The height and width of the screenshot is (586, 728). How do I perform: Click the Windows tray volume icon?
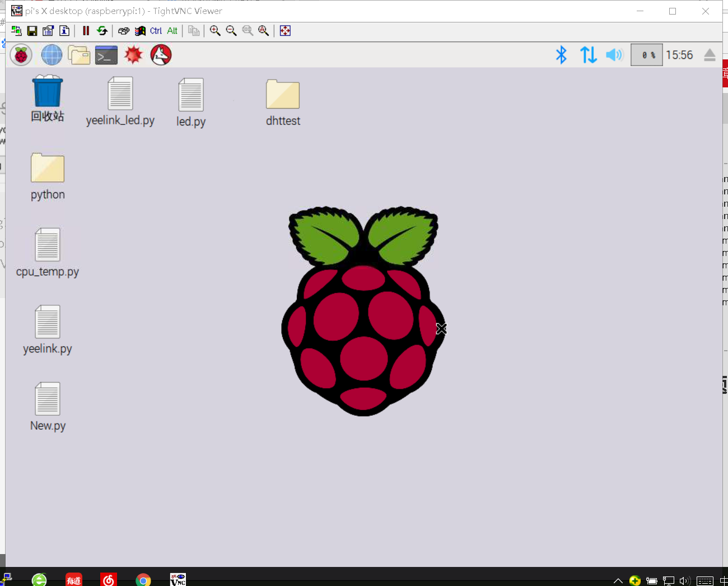(x=684, y=581)
